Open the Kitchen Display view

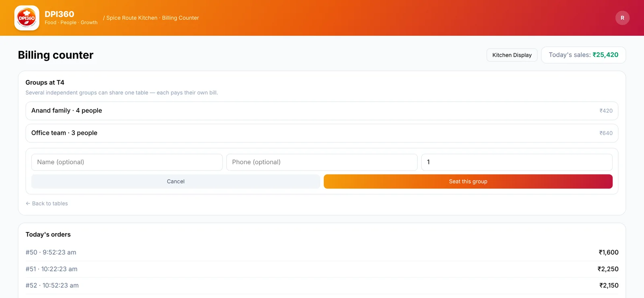point(512,55)
